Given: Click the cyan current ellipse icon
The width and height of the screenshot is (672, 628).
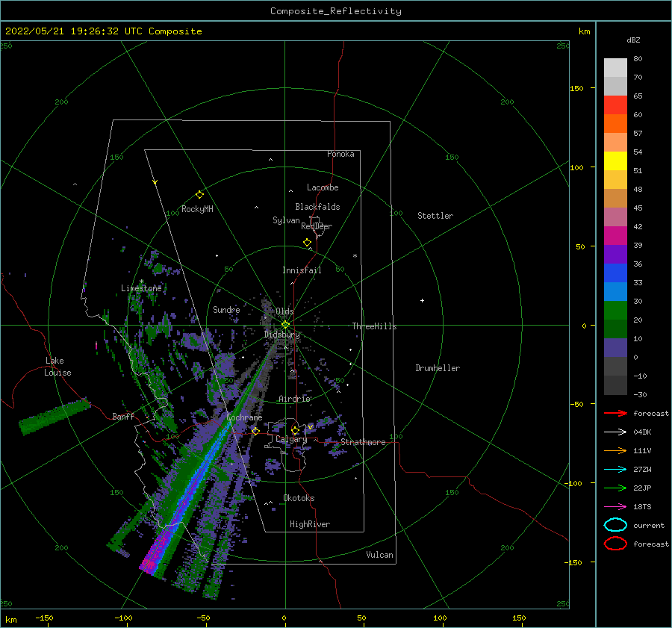Looking at the screenshot, I should [615, 525].
